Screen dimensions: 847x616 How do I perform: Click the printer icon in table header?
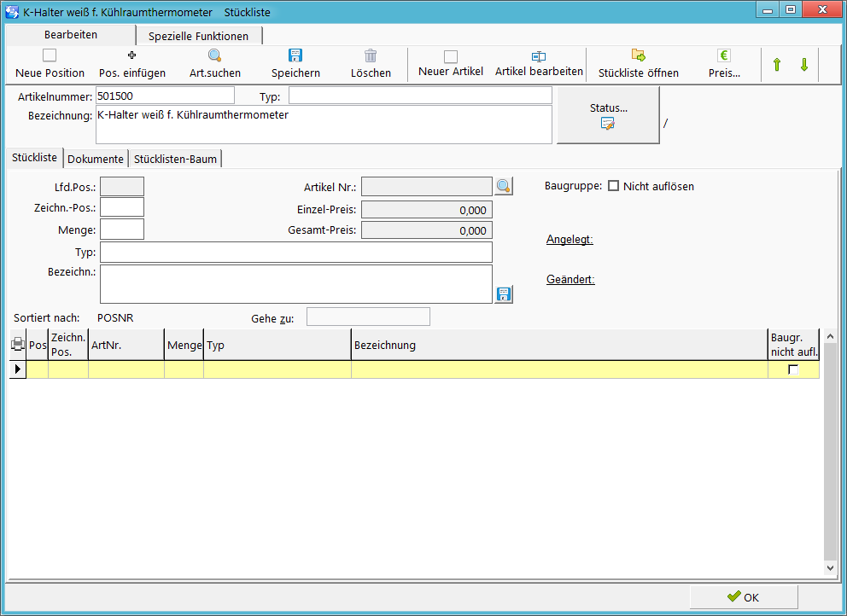click(18, 345)
